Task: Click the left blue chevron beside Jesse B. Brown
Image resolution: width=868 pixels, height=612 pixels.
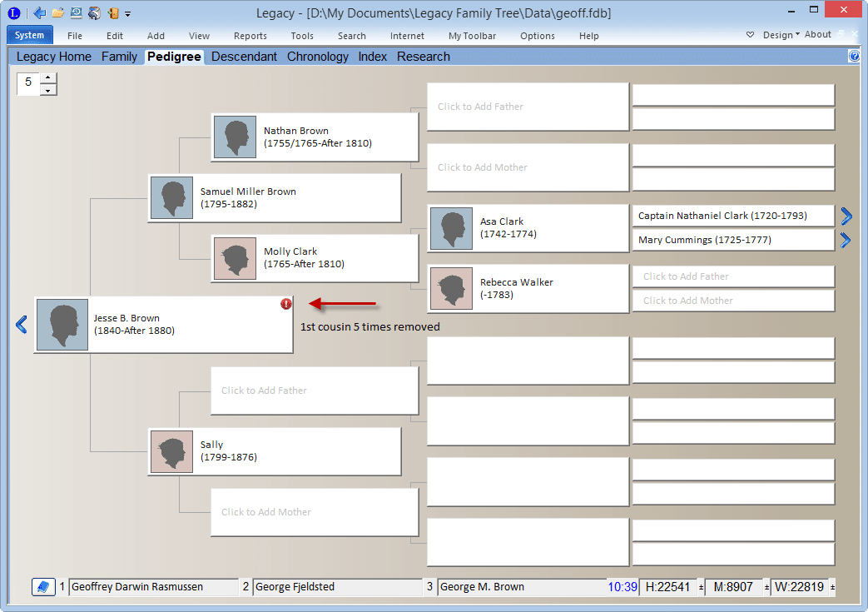Action: 21,325
